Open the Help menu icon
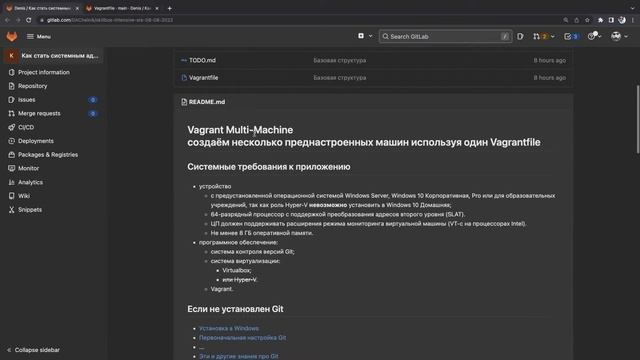Viewport: 640px width, 360px height. click(x=591, y=36)
